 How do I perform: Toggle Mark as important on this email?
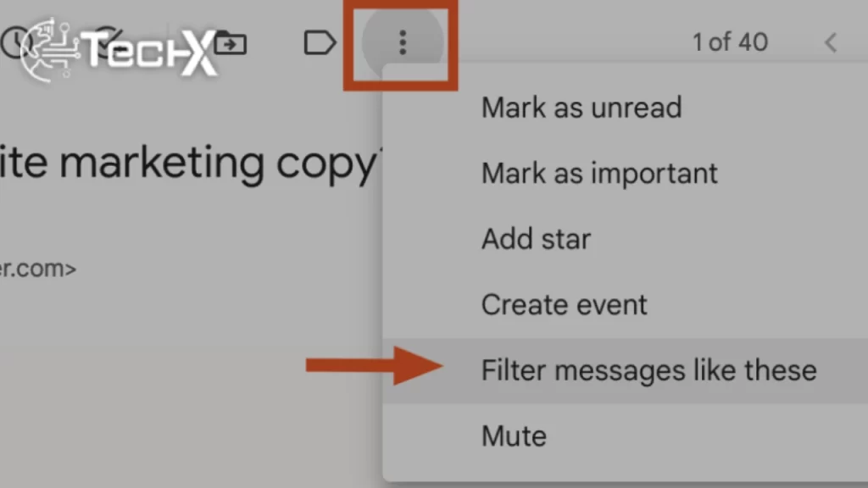(599, 173)
